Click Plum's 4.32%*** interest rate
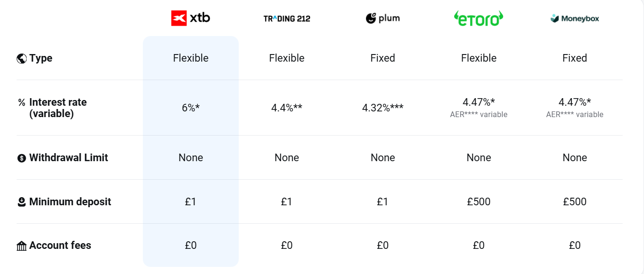Screen dimensions: 644x274 coord(383,108)
